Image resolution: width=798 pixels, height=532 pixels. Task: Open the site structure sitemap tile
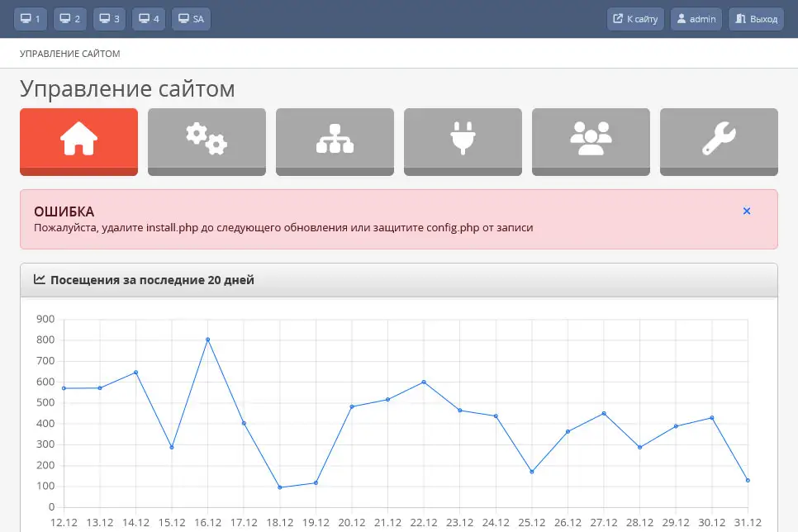click(x=335, y=140)
